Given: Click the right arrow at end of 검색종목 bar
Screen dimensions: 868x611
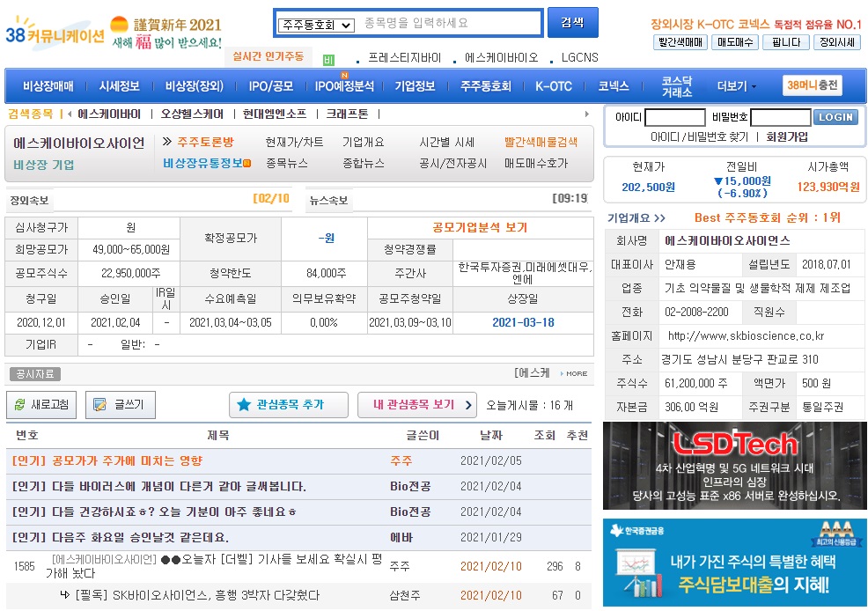Looking at the screenshot, I should coord(587,114).
